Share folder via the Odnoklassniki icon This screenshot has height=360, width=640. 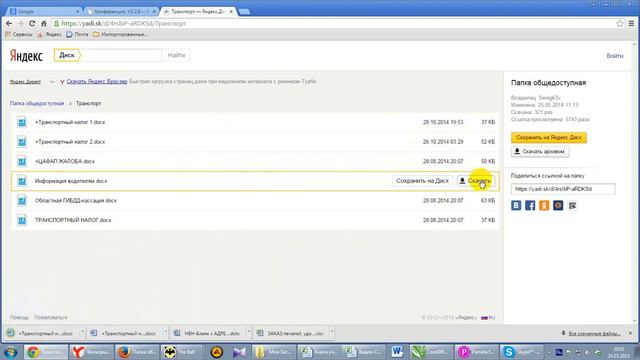point(544,205)
